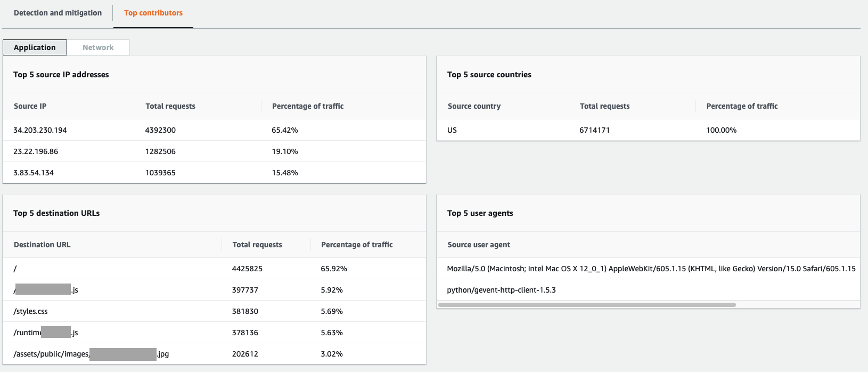Click the Destination URL column header
Viewport: 868px width, 372px height.
pyautogui.click(x=42, y=245)
